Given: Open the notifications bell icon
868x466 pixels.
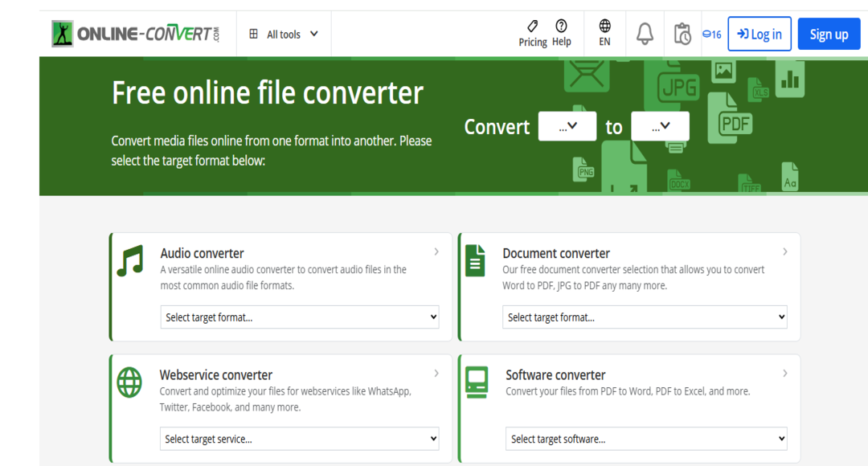Looking at the screenshot, I should click(x=645, y=34).
